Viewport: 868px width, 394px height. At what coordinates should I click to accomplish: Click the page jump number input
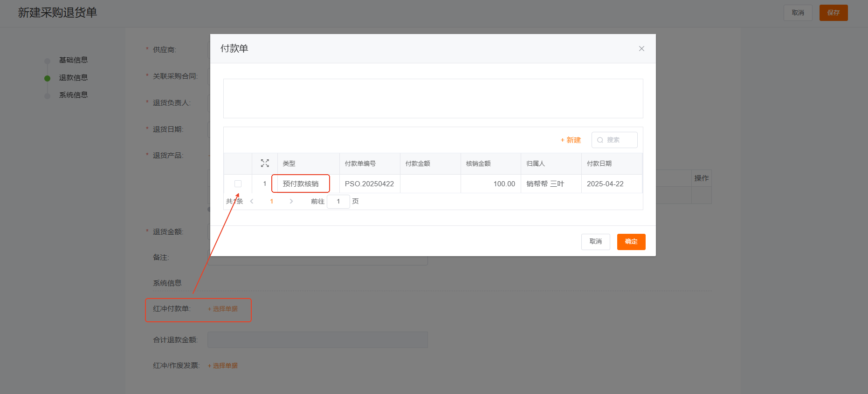point(338,201)
